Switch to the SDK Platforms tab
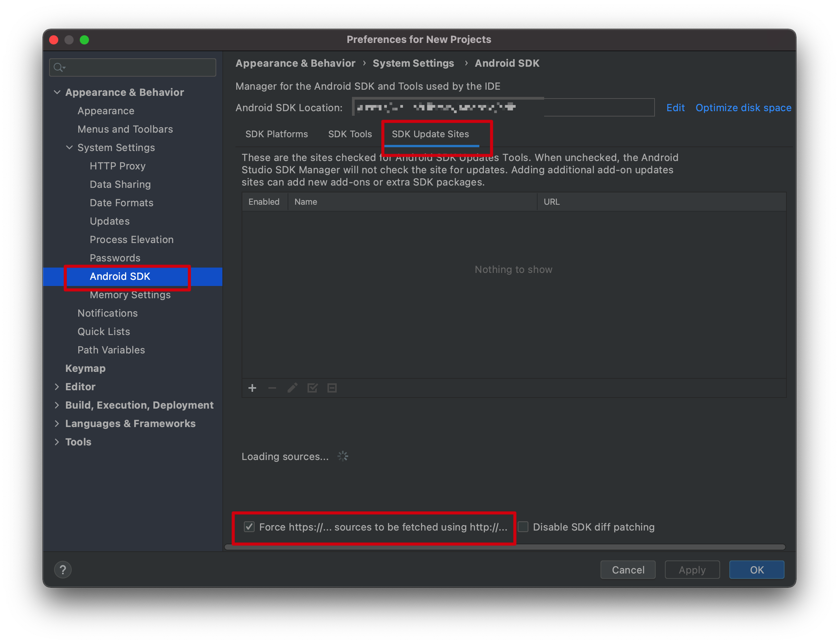839x644 pixels. tap(277, 134)
